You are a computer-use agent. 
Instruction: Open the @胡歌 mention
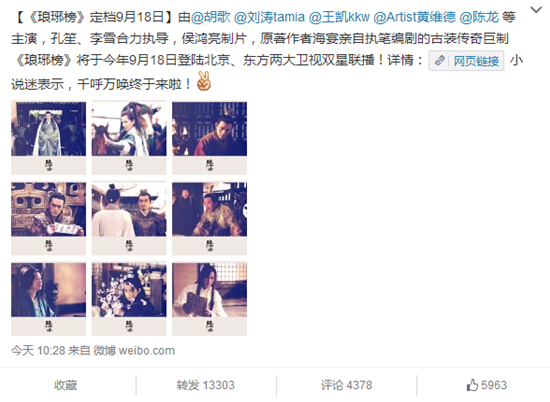pos(210,17)
